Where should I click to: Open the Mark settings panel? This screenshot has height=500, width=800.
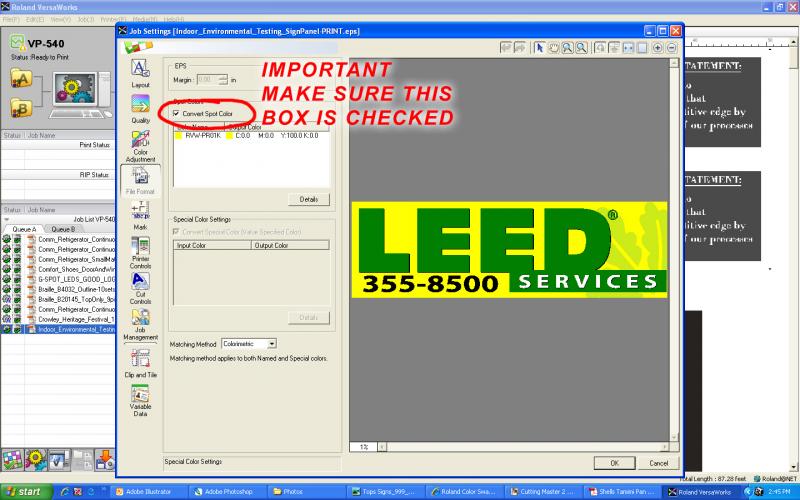pyautogui.click(x=140, y=215)
